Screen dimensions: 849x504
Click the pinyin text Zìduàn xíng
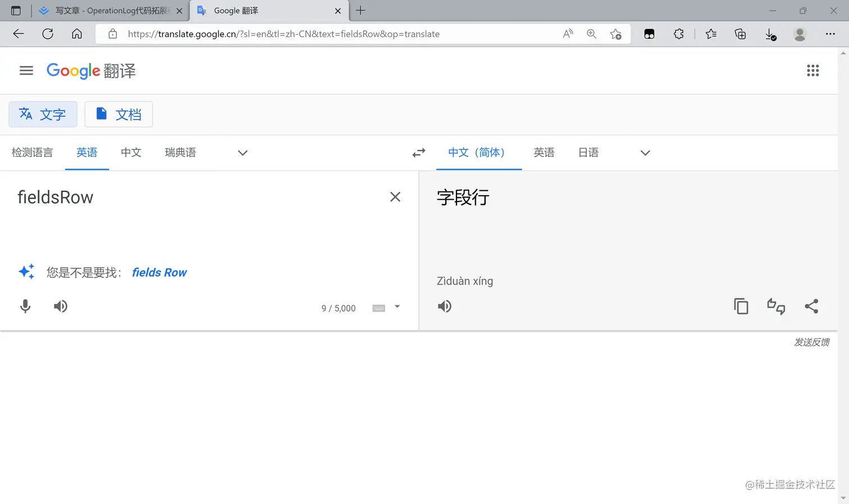(x=465, y=281)
